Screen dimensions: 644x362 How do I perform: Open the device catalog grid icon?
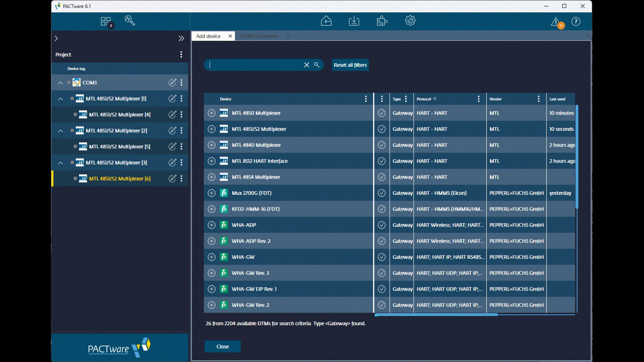tap(106, 22)
